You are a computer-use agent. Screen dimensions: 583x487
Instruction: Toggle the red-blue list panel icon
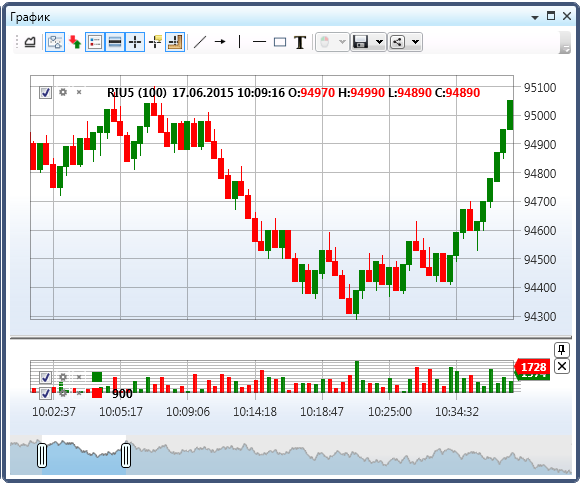[x=95, y=42]
